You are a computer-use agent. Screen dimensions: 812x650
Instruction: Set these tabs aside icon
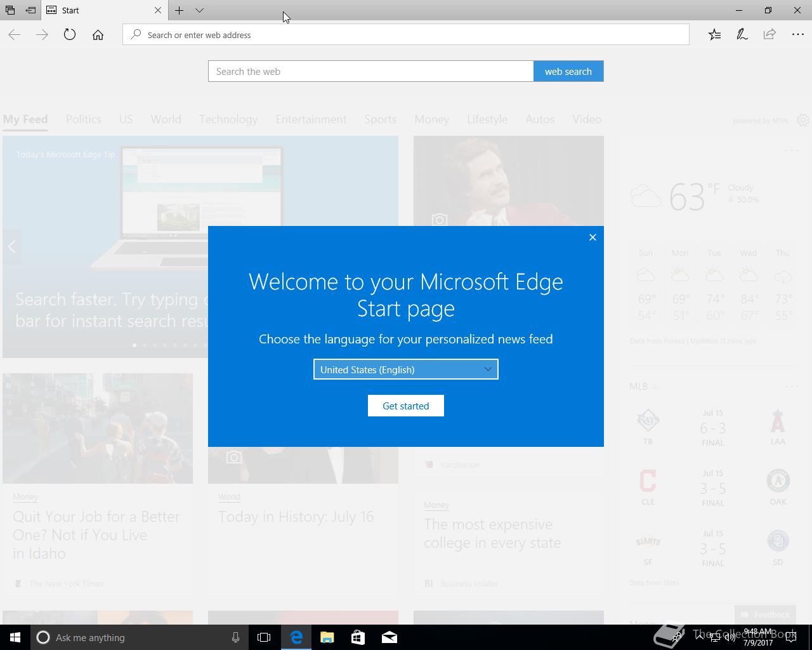coord(30,10)
